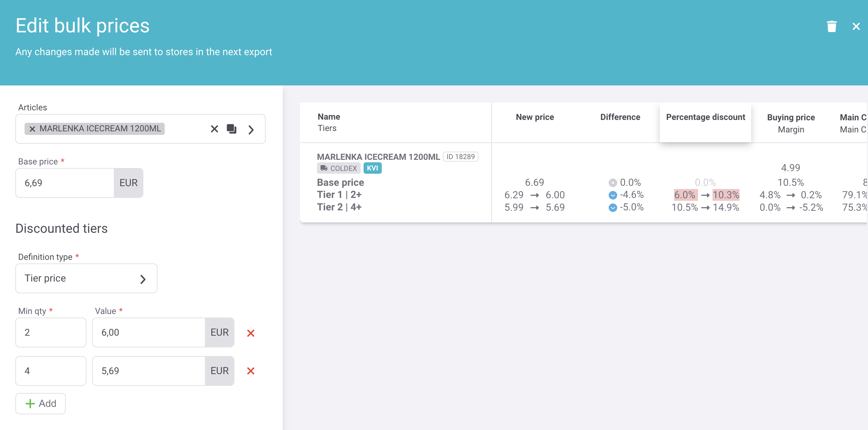Edit tier Value field 6,00
Image resolution: width=868 pixels, height=430 pixels.
149,332
